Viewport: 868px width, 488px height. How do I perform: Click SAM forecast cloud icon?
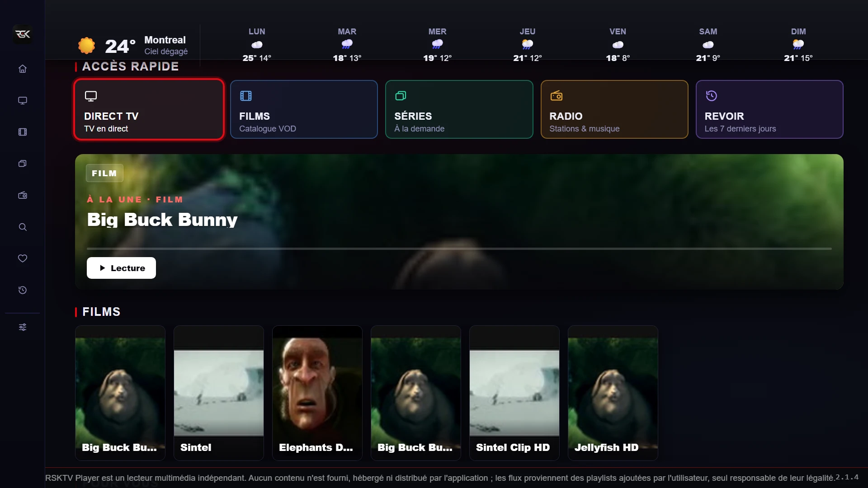[x=708, y=45]
